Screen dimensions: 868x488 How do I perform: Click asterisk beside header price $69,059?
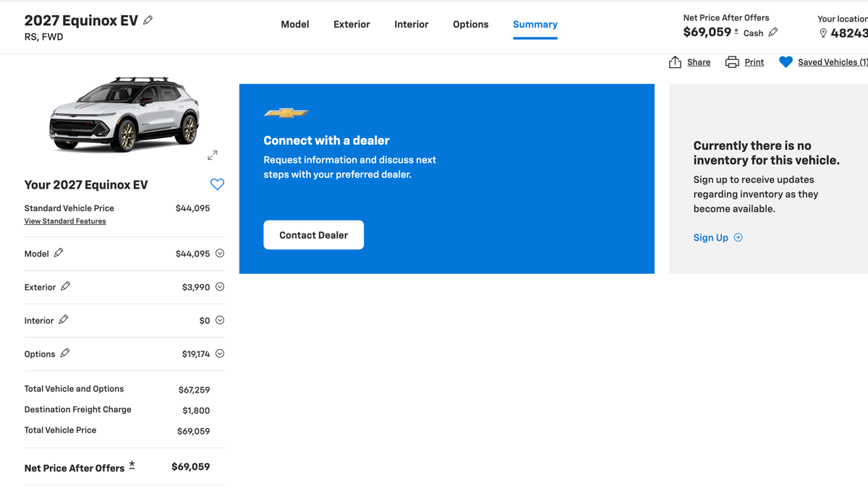736,31
